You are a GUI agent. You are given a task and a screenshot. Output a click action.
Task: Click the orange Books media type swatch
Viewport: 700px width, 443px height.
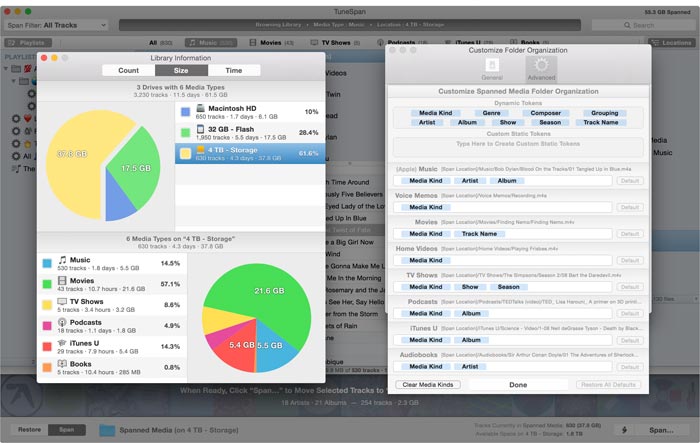coord(47,368)
